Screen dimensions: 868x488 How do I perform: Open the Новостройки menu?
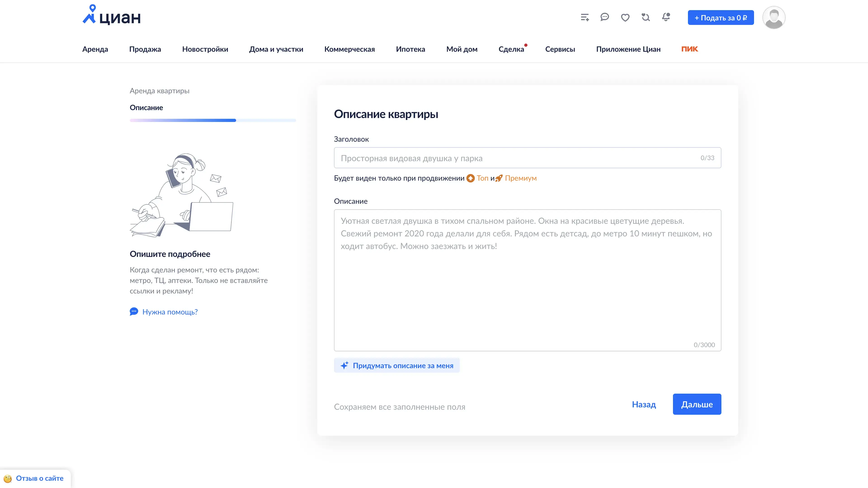pyautogui.click(x=205, y=49)
